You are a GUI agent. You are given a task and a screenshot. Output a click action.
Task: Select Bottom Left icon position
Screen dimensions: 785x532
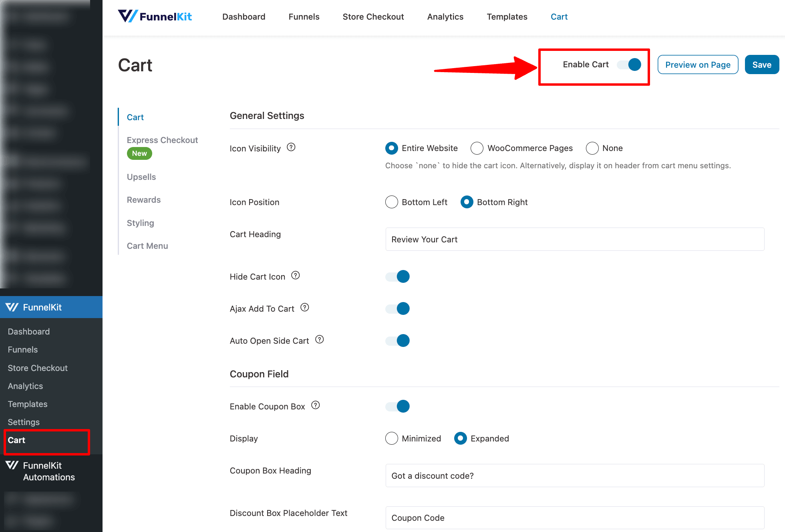click(x=392, y=202)
